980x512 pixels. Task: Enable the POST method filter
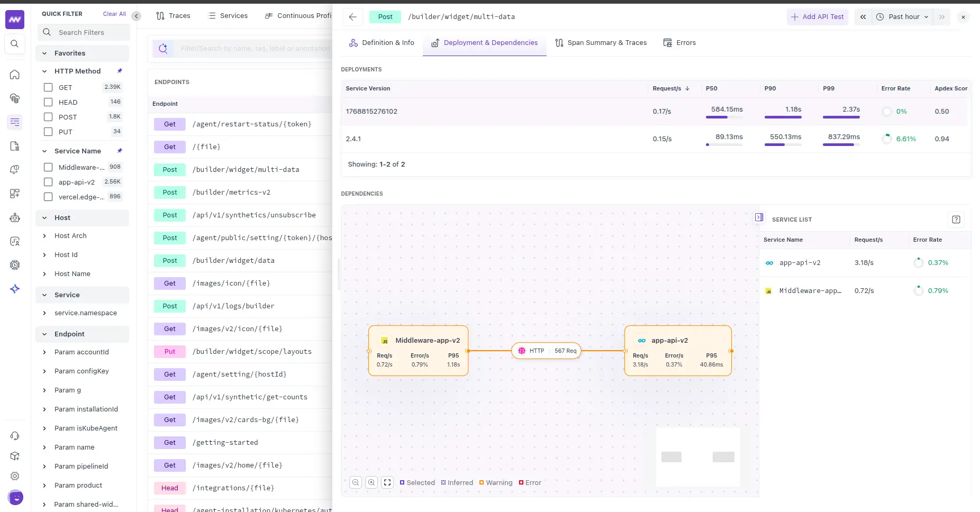click(x=48, y=117)
